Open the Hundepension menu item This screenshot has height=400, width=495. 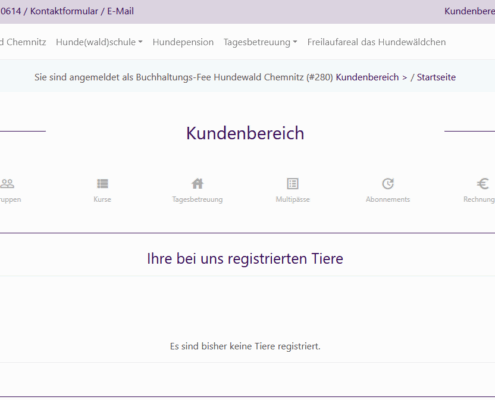click(x=183, y=42)
